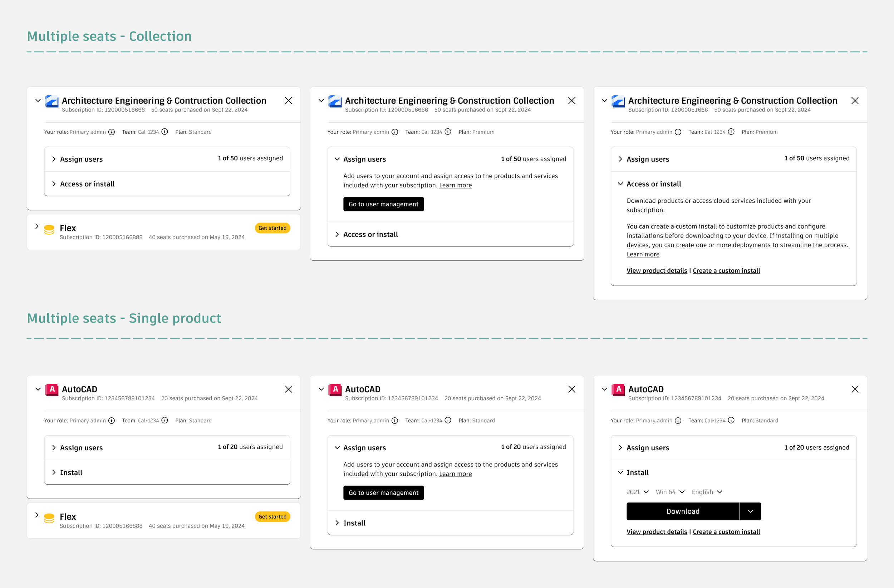Collapse the collection card with Subscription ID 12000051666
Viewport: 894px width, 588px height.
point(604,101)
